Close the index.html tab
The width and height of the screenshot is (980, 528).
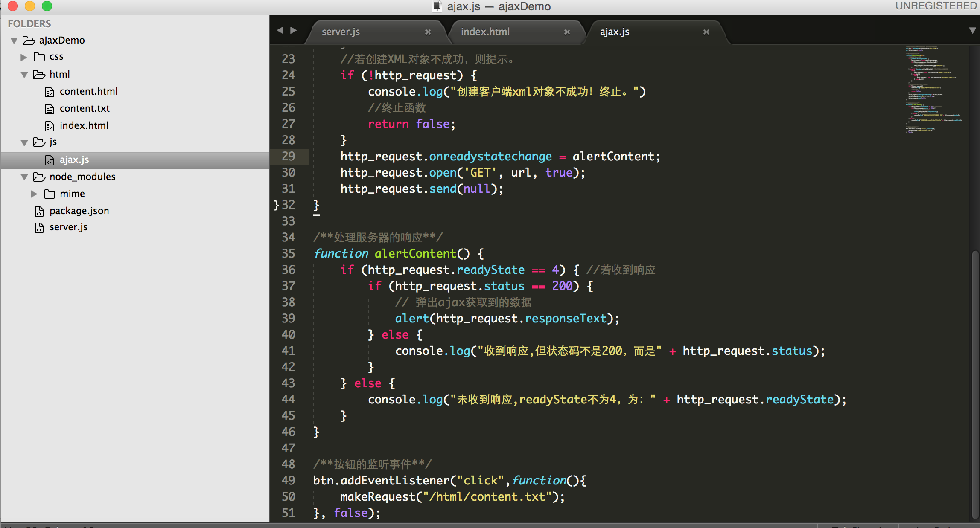click(x=567, y=32)
